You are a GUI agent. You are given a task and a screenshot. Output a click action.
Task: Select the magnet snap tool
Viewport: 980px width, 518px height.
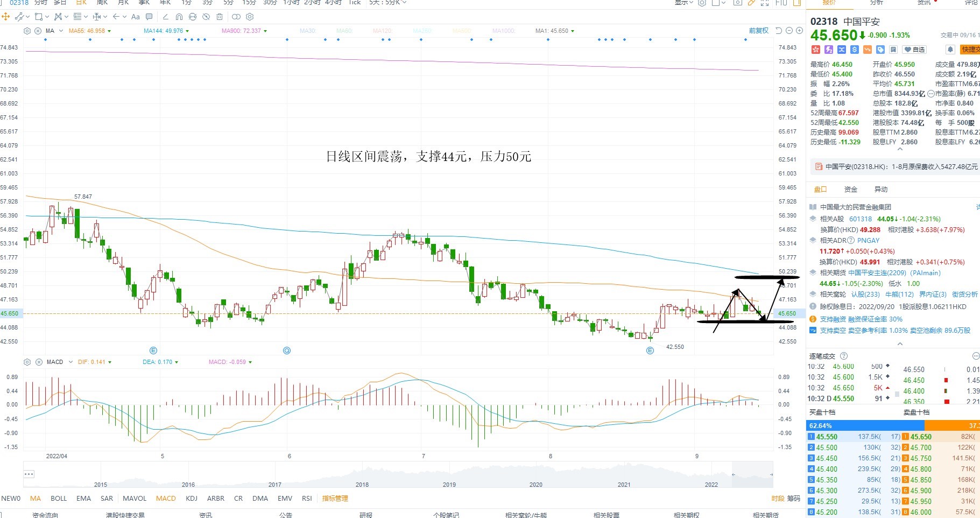[x=179, y=17]
